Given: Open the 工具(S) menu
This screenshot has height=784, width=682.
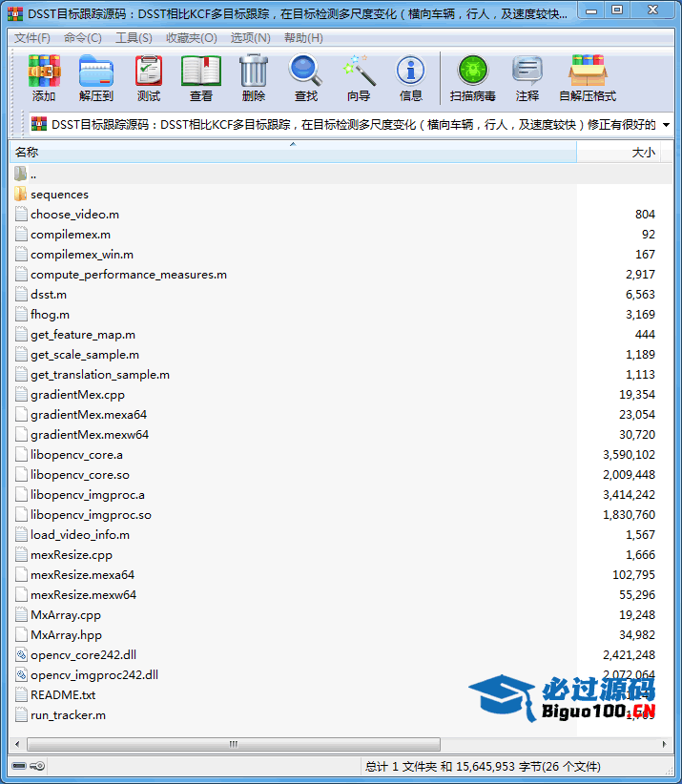Looking at the screenshot, I should pos(134,38).
